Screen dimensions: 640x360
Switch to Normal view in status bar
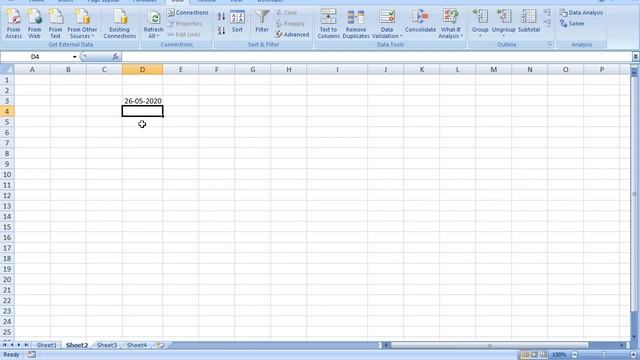tap(525, 355)
